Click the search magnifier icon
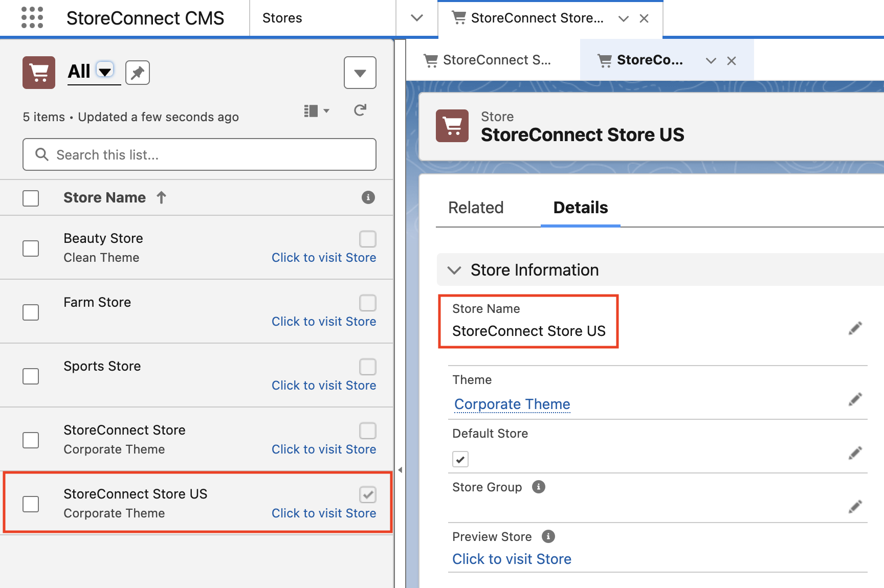 pos(42,154)
